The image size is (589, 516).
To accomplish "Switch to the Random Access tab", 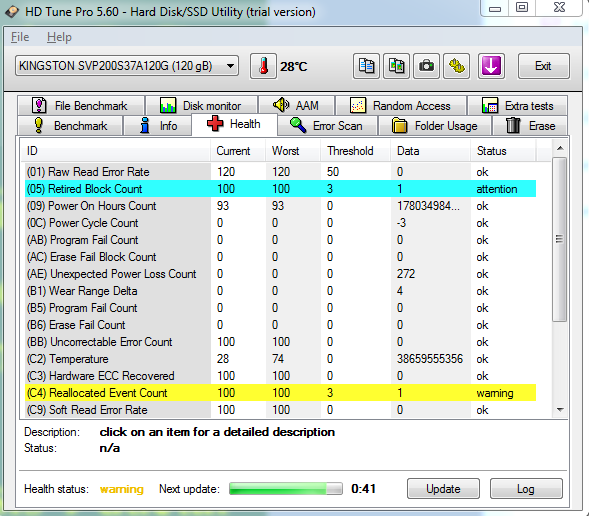I will click(401, 106).
